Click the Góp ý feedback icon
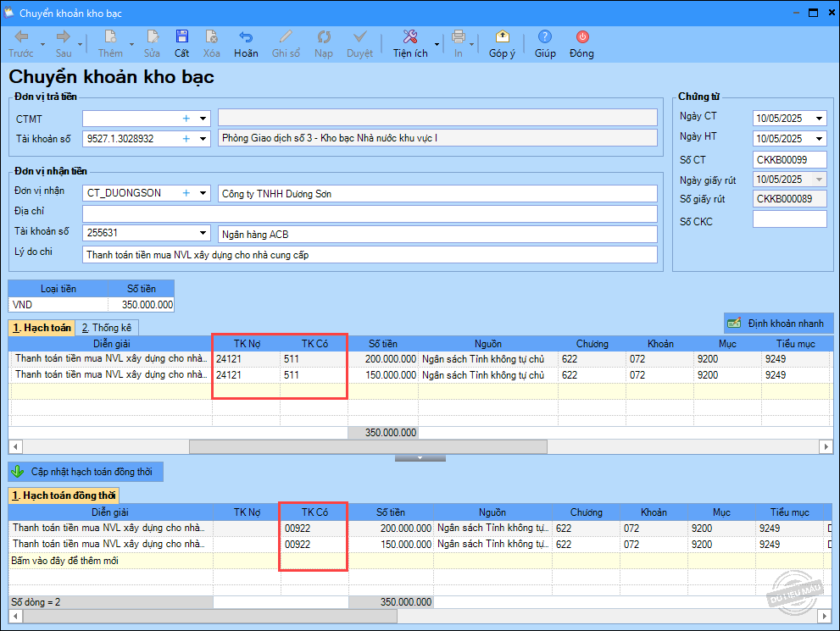The image size is (840, 631). (502, 37)
